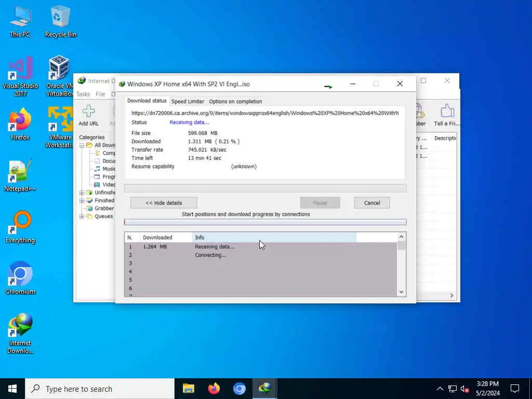Screen dimensions: 532x399
Task: Close the download progress dialog
Action: pyautogui.click(x=400, y=84)
